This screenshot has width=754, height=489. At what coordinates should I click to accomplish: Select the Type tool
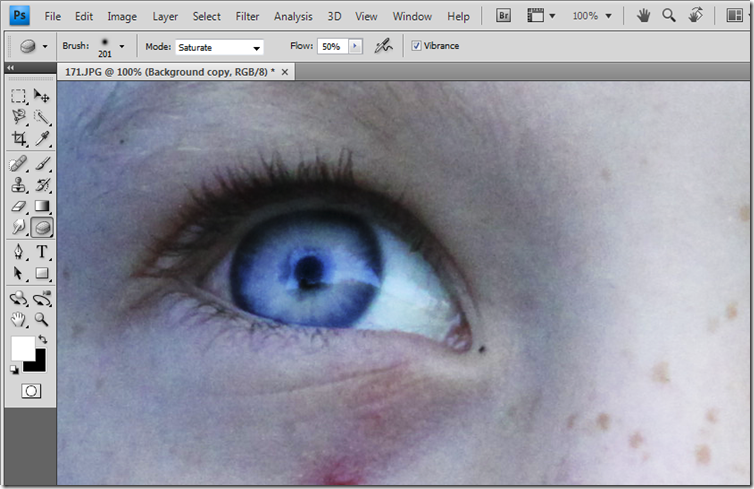42,251
